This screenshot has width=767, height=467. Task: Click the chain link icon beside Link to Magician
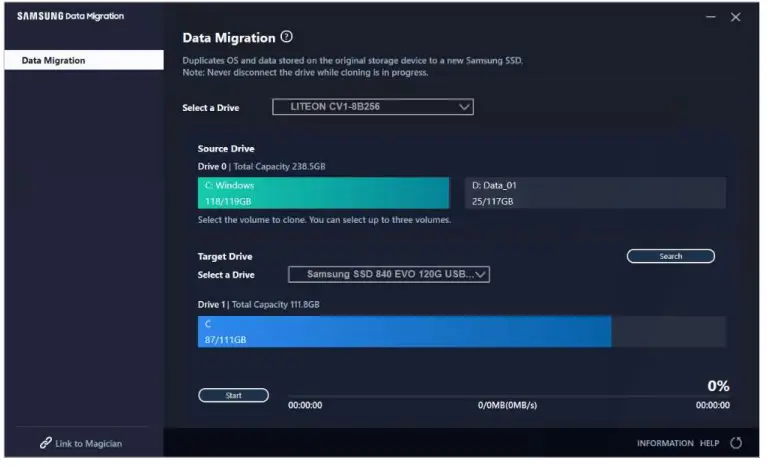click(46, 443)
